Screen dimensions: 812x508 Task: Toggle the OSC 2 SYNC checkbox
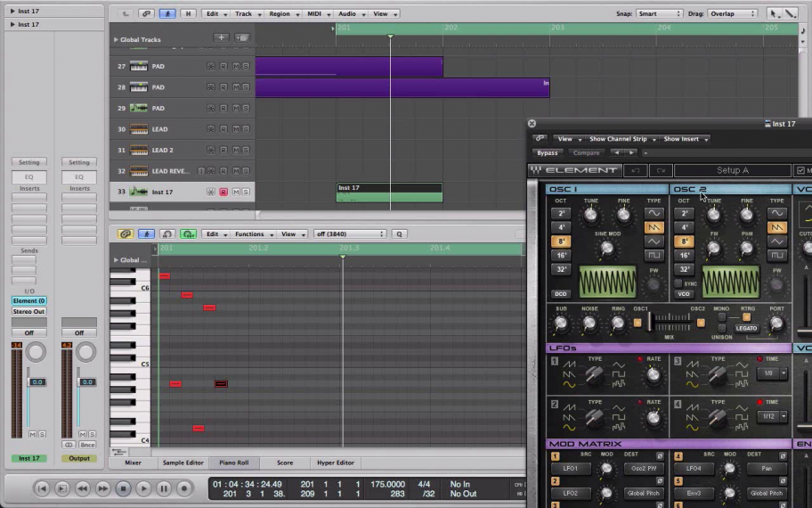[678, 283]
